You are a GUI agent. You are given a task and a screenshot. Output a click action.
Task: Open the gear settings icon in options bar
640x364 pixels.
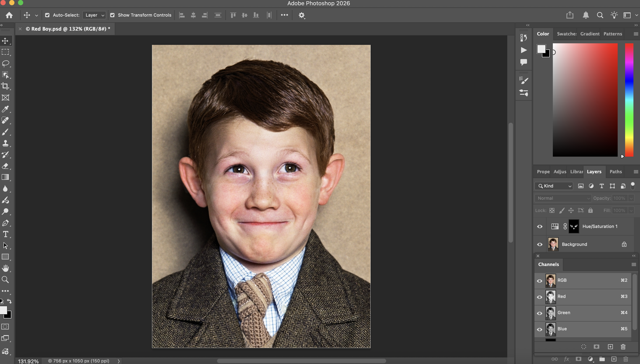pyautogui.click(x=302, y=15)
